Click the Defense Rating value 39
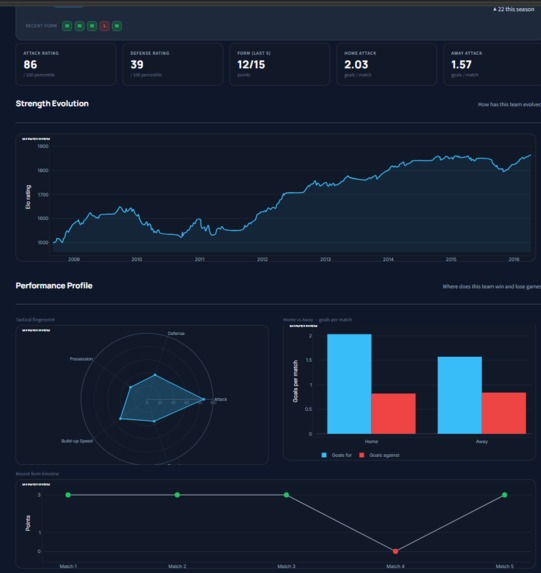The image size is (541, 573). pyautogui.click(x=137, y=65)
